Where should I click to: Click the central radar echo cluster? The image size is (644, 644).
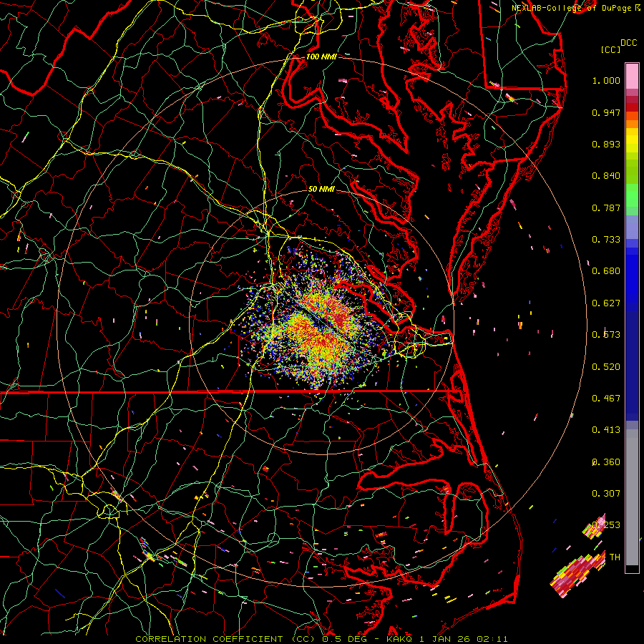tap(321, 324)
